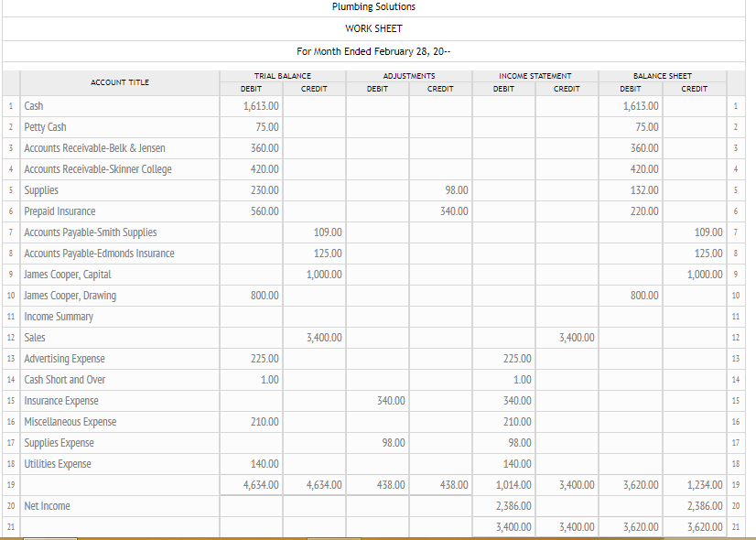
Task: Click Cash trial balance debit 1,613.00
Action: [x=251, y=106]
